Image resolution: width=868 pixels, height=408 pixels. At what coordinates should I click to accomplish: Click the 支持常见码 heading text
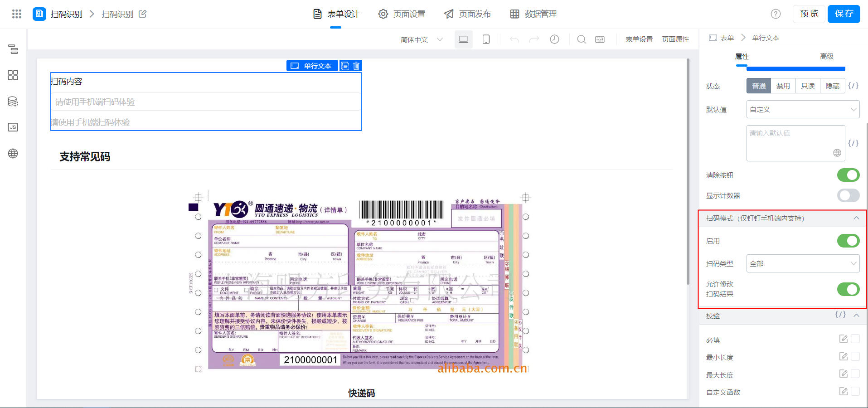(x=85, y=157)
